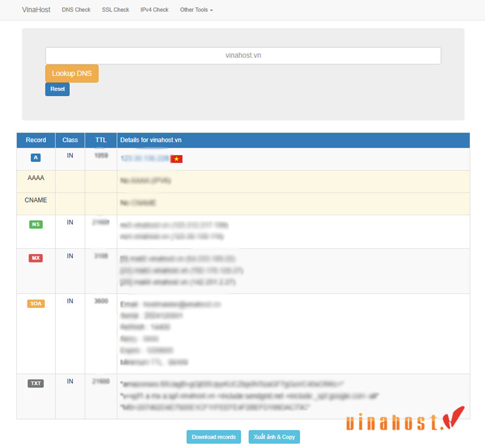This screenshot has width=485, height=448.
Task: Click the VinaHost brand link
Action: coord(36,10)
